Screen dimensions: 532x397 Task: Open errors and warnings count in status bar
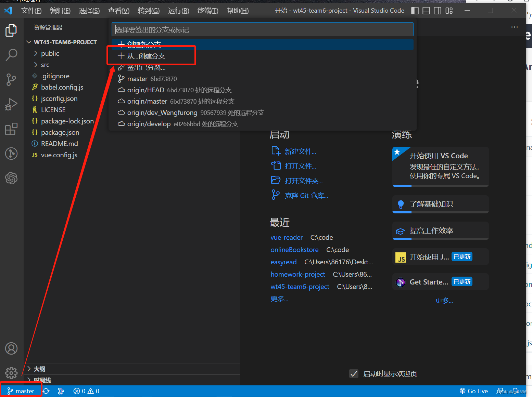(x=86, y=391)
